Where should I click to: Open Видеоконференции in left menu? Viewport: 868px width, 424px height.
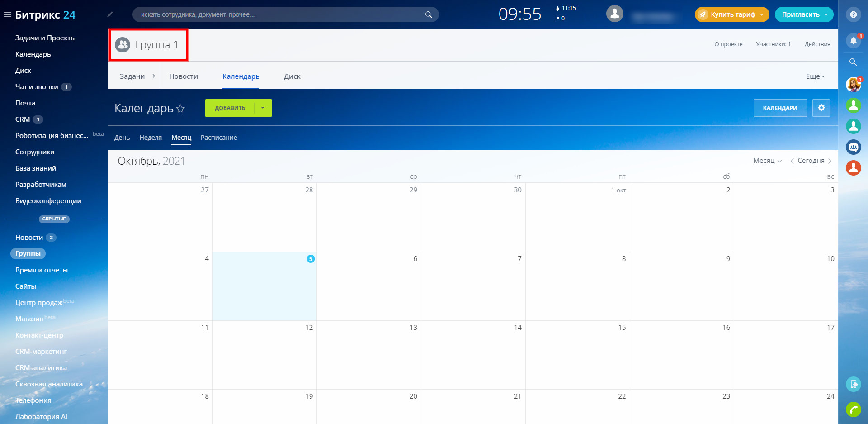48,201
